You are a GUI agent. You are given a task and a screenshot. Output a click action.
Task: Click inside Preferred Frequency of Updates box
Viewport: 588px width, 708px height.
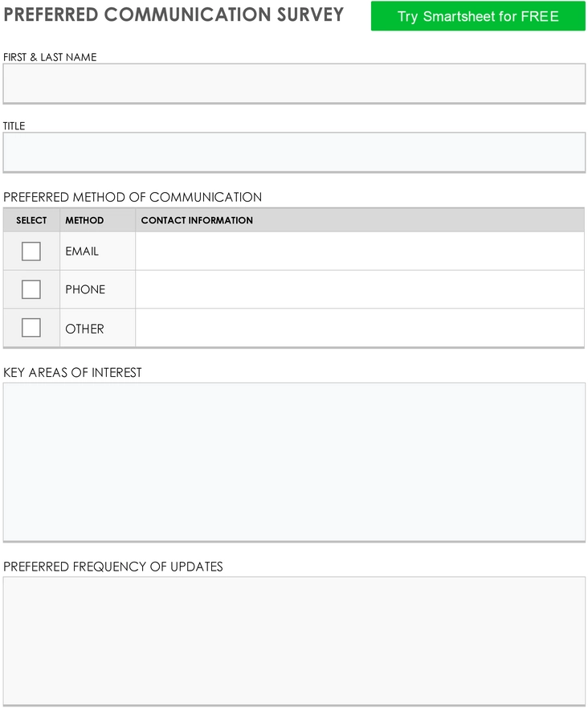click(294, 641)
